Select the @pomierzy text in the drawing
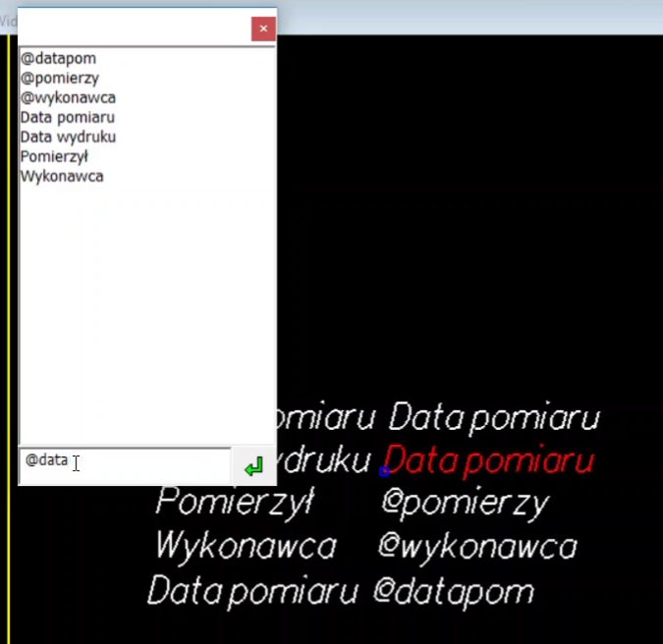The width and height of the screenshot is (663, 644). (465, 504)
